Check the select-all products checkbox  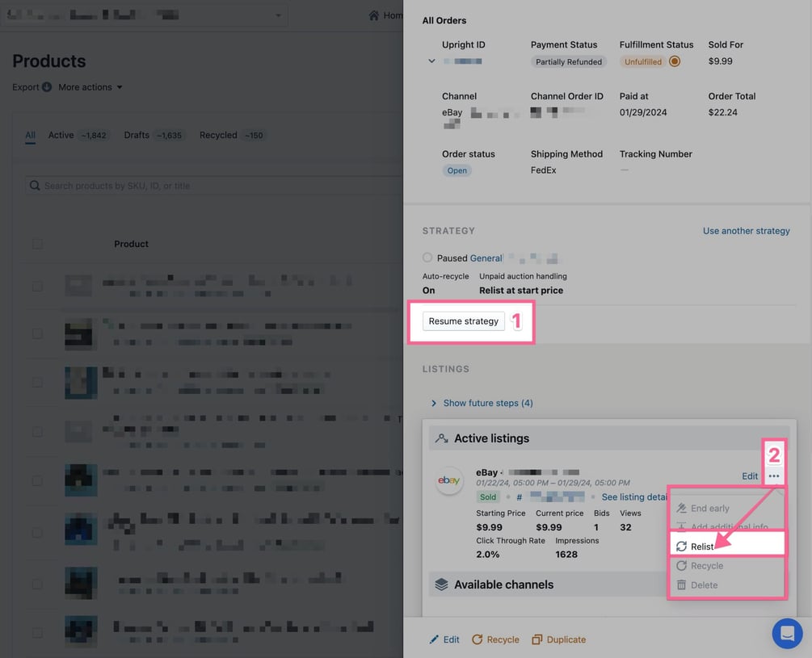tap(36, 243)
